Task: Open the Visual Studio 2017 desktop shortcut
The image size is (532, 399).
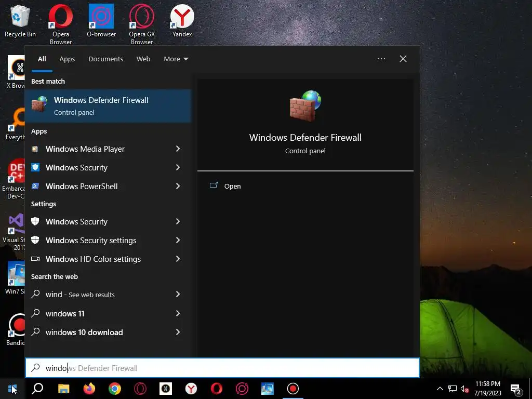Action: (14, 232)
